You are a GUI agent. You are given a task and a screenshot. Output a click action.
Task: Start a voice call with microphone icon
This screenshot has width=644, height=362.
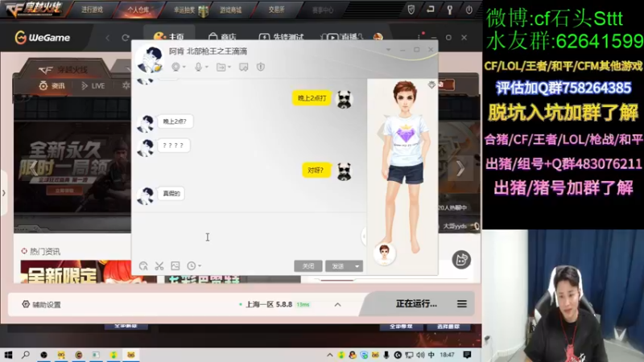point(198,67)
